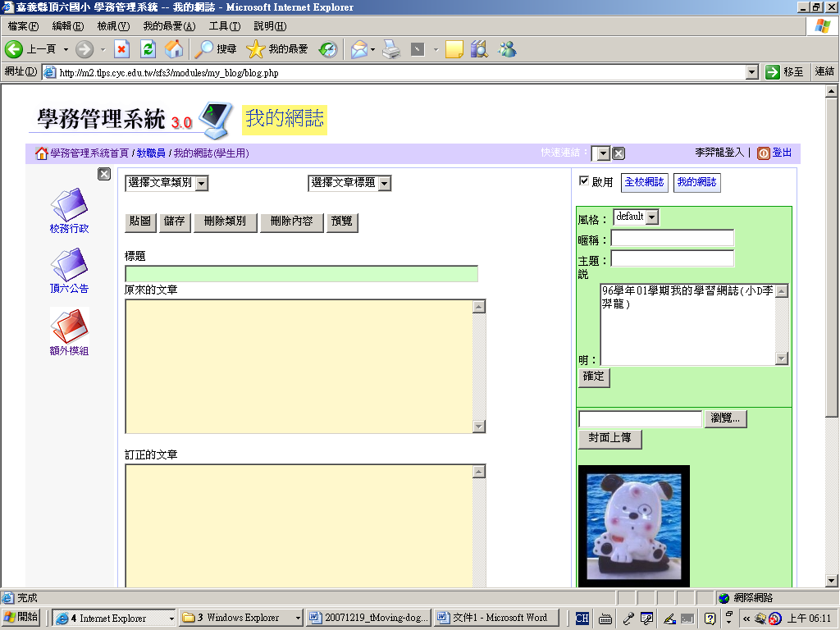Click the dog cover photo thumbnail
Image resolution: width=840 pixels, height=630 pixels.
[x=633, y=525]
